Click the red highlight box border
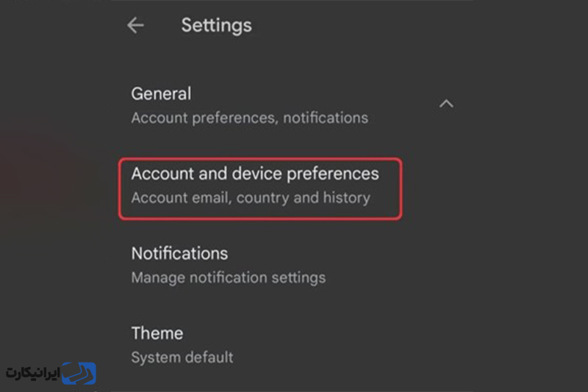Viewport: 588px width, 392px height. 260,160
